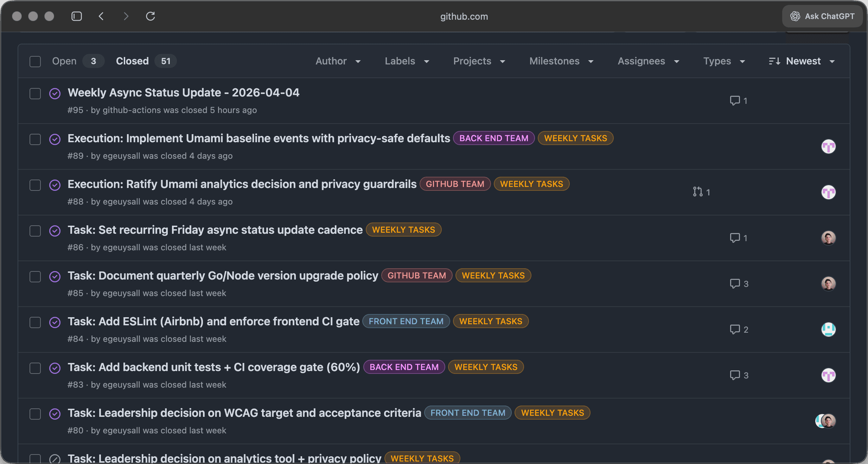Check the select-all issues checkbox
This screenshot has height=464, width=868.
(35, 61)
